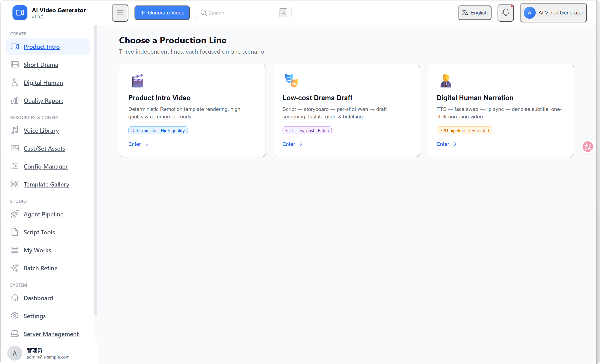The width and height of the screenshot is (600, 364).
Task: Click Enter on Product Intro Video card
Action: pos(138,144)
